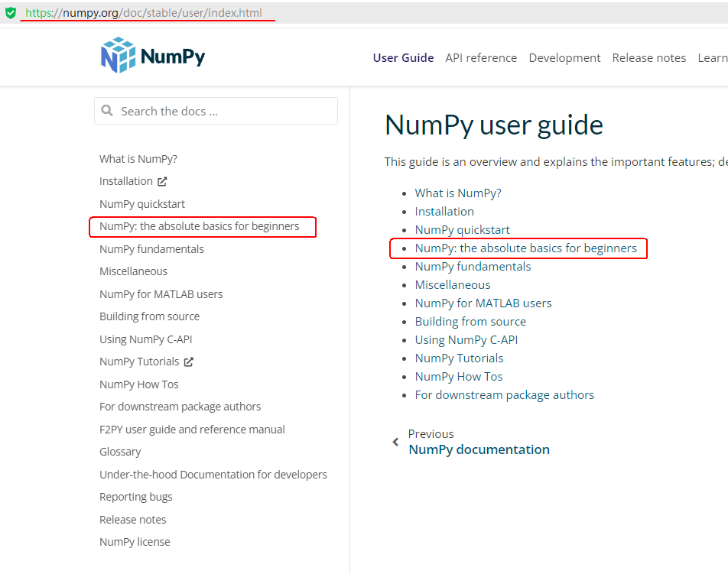The width and height of the screenshot is (728, 574).
Task: Follow NumPy fundamentals link in page list
Action: pyautogui.click(x=473, y=267)
